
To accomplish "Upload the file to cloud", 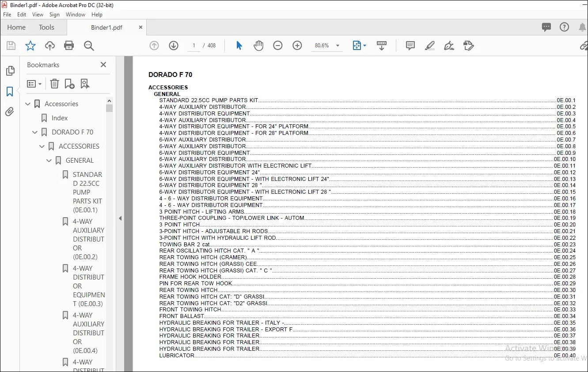I will click(x=50, y=46).
